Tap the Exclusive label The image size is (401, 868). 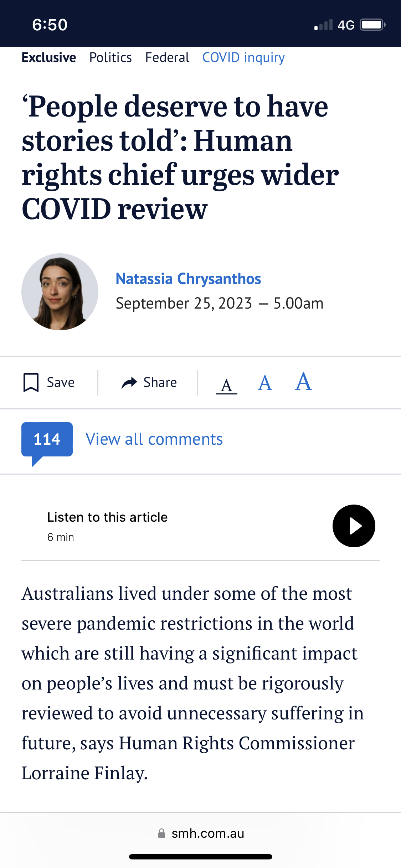pos(49,57)
